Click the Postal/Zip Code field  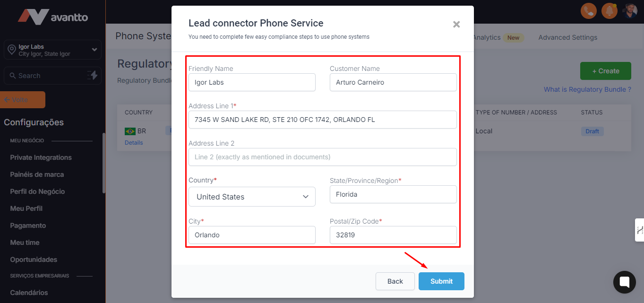tap(393, 235)
